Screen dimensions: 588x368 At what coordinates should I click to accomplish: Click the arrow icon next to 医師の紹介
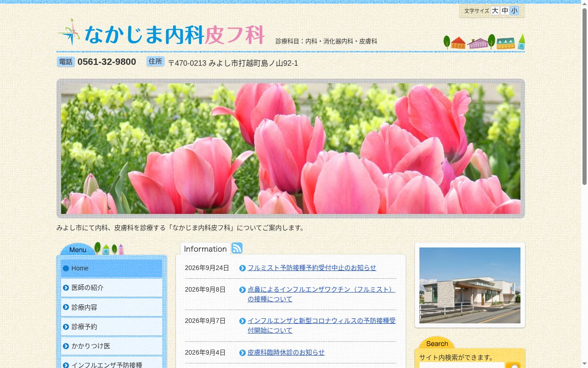[x=66, y=288]
